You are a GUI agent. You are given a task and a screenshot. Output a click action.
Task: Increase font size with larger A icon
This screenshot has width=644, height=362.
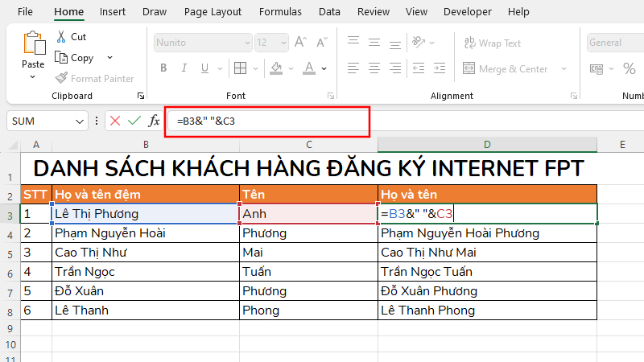(x=300, y=43)
